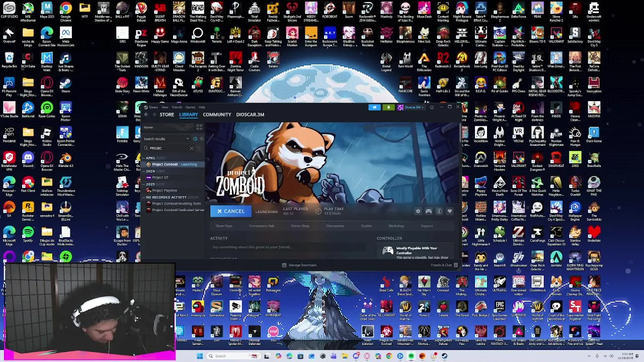Switch to the LIBRARY tab in Steam

click(189, 115)
